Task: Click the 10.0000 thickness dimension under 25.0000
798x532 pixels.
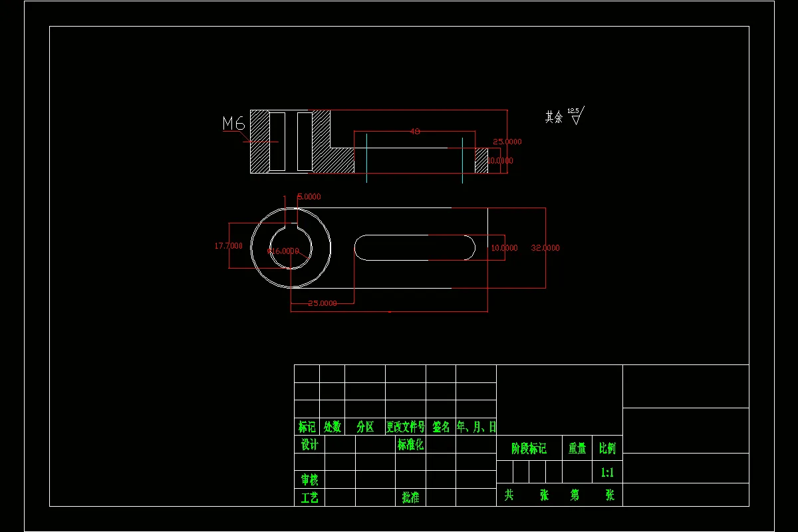Action: coord(500,161)
